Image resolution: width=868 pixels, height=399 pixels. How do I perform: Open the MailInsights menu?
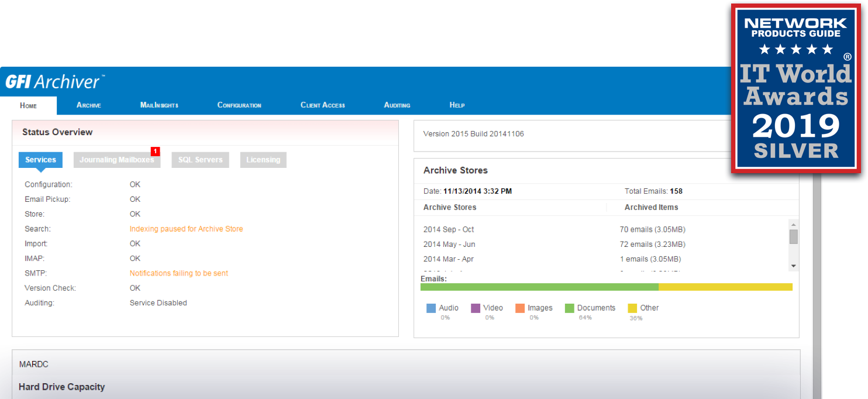coord(159,105)
